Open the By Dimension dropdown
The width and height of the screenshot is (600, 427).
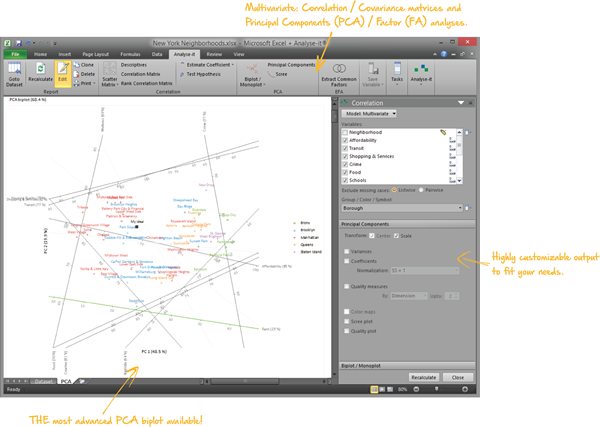click(x=409, y=296)
